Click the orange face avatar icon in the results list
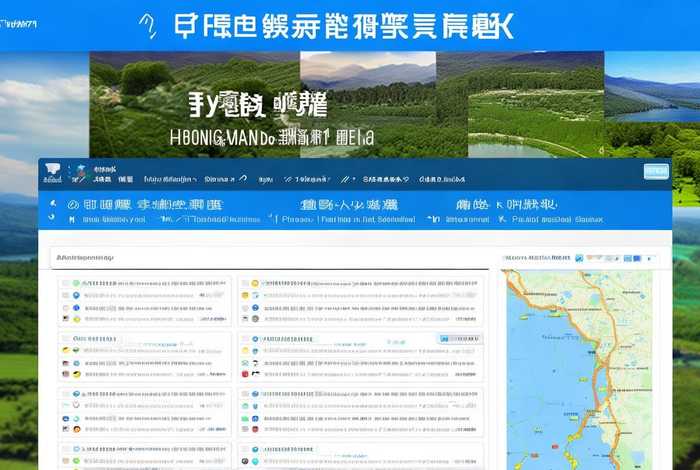Viewport: 700px width, 470px height. point(77,429)
